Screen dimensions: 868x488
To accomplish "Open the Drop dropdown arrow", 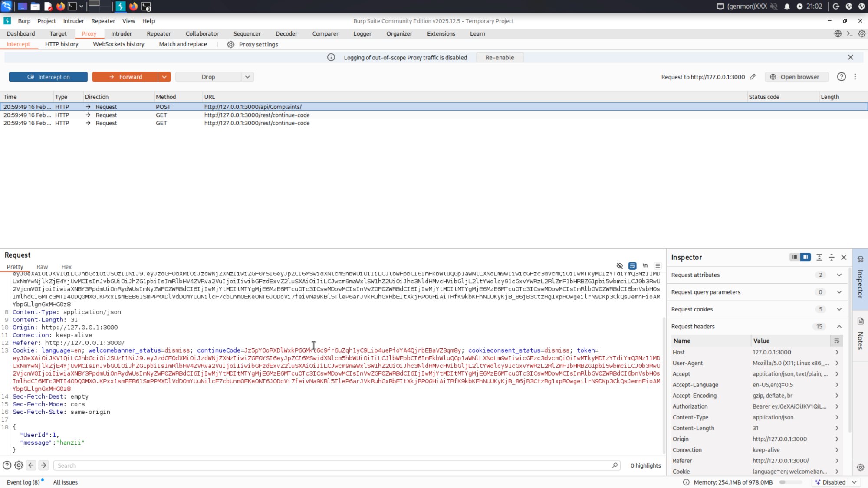I will 247,77.
